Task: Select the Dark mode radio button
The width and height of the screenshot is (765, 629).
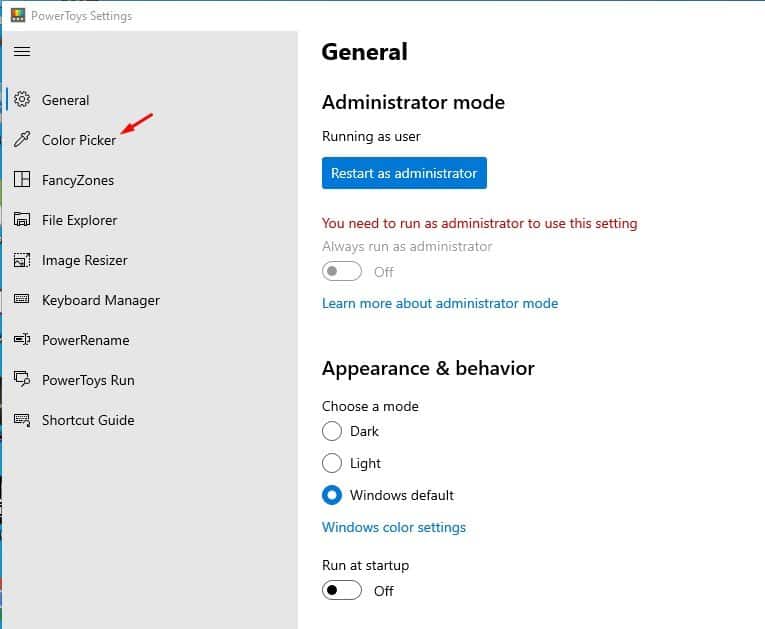Action: (332, 431)
